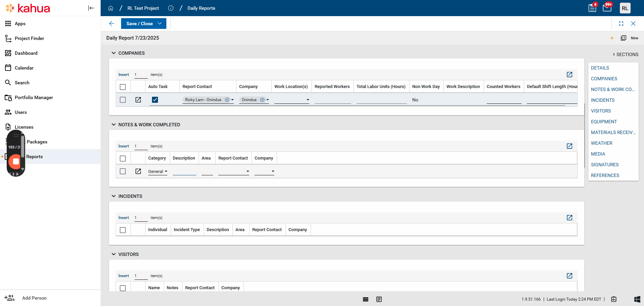644x306 pixels.
Task: Pop out the Companies table
Action: pyautogui.click(x=570, y=75)
